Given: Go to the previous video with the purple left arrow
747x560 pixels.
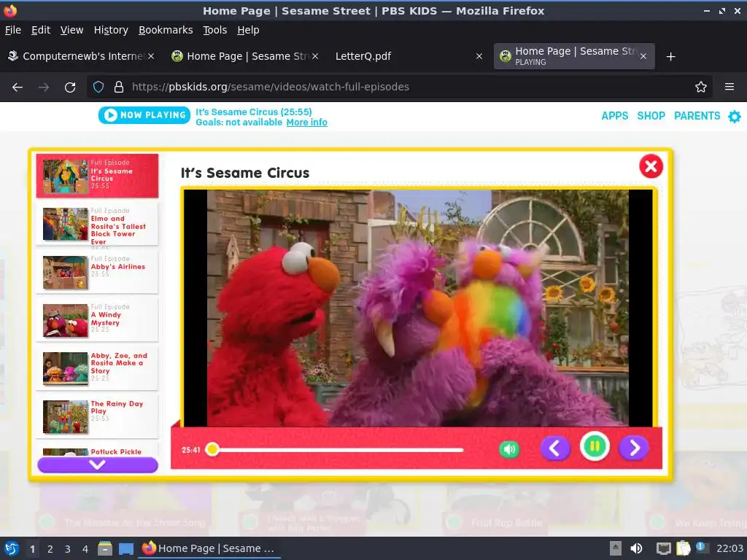Looking at the screenshot, I should click(555, 448).
